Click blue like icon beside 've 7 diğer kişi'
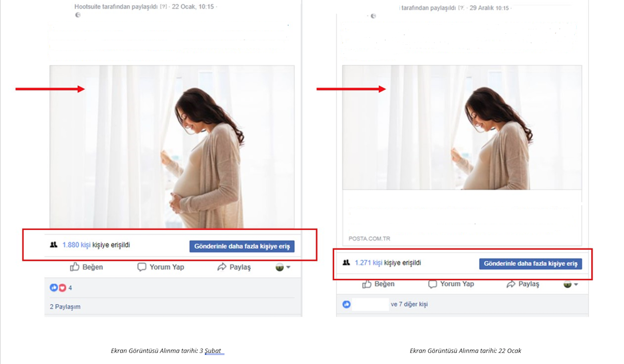Image resolution: width=624 pixels, height=364 pixels. point(347,304)
